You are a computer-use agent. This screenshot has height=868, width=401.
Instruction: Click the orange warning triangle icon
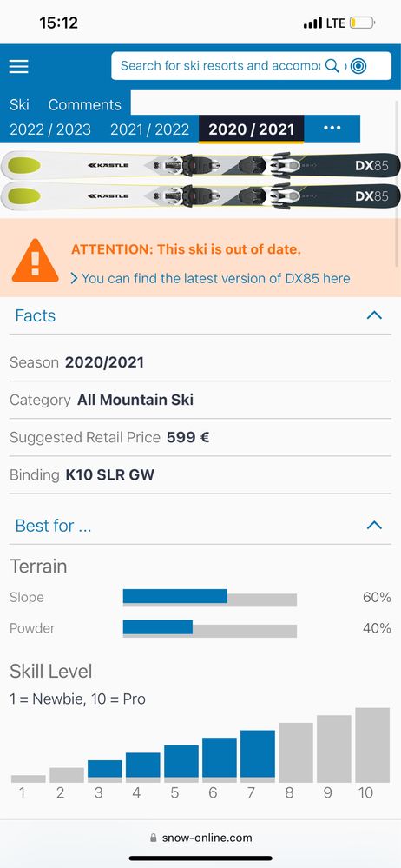coord(36,260)
